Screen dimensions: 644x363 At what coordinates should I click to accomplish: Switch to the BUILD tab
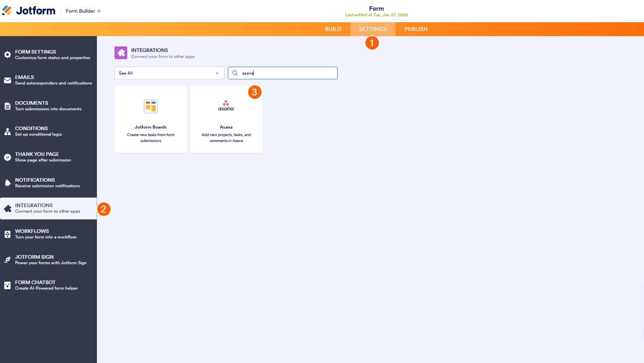click(x=333, y=29)
